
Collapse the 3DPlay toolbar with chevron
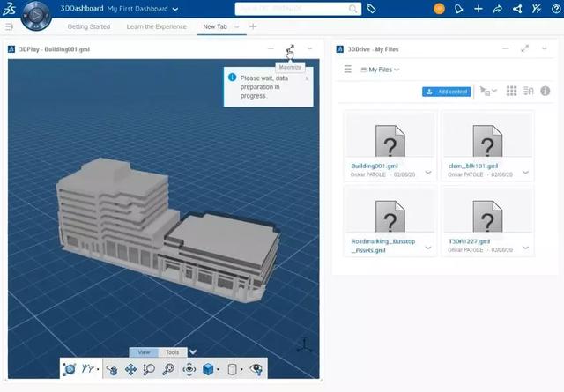click(193, 352)
